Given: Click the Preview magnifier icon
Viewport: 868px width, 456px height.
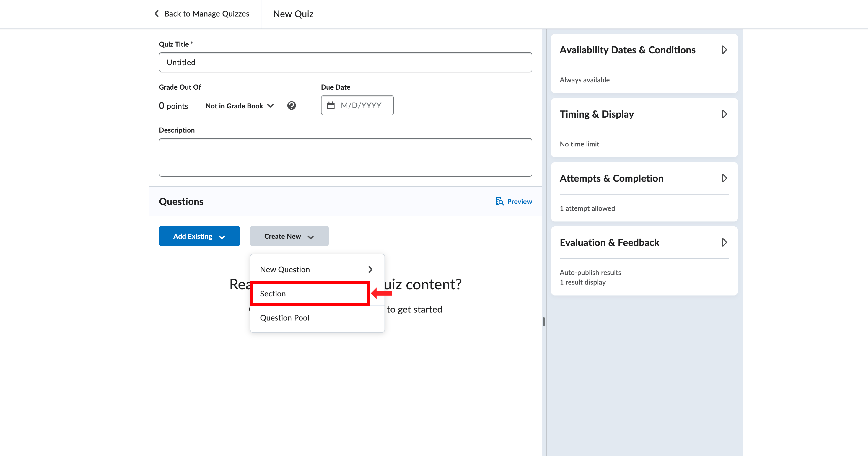Looking at the screenshot, I should click(x=499, y=201).
